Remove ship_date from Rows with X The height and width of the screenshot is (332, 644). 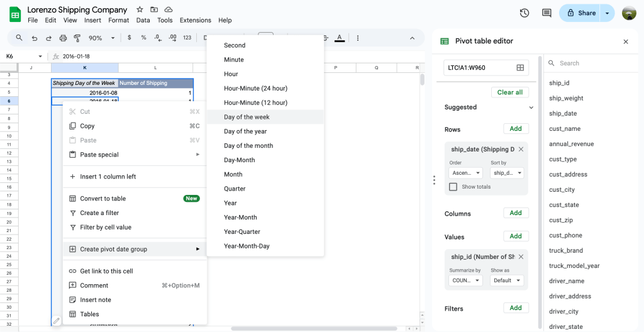pyautogui.click(x=521, y=150)
